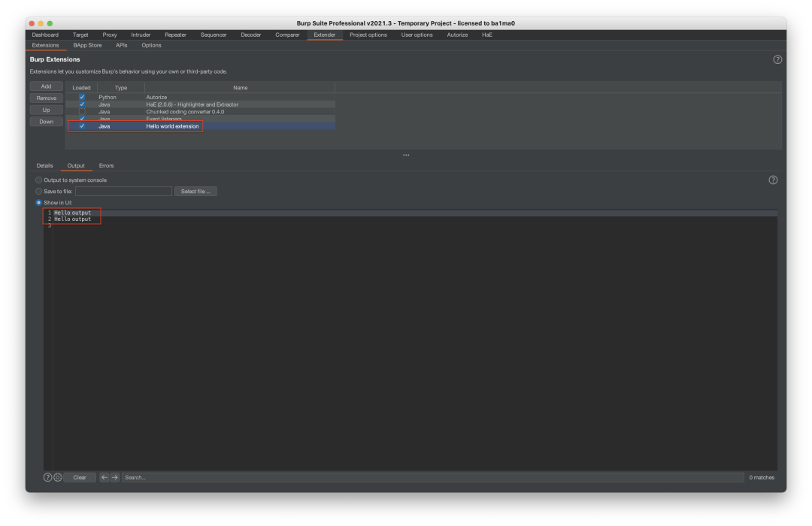Open the Comparer tab

(x=287, y=35)
